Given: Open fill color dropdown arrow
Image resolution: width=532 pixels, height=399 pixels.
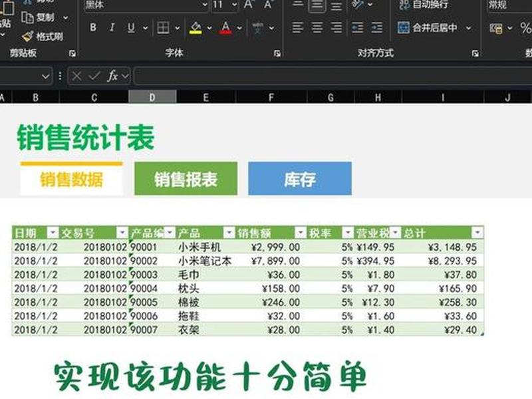Looking at the screenshot, I should pyautogui.click(x=209, y=28).
